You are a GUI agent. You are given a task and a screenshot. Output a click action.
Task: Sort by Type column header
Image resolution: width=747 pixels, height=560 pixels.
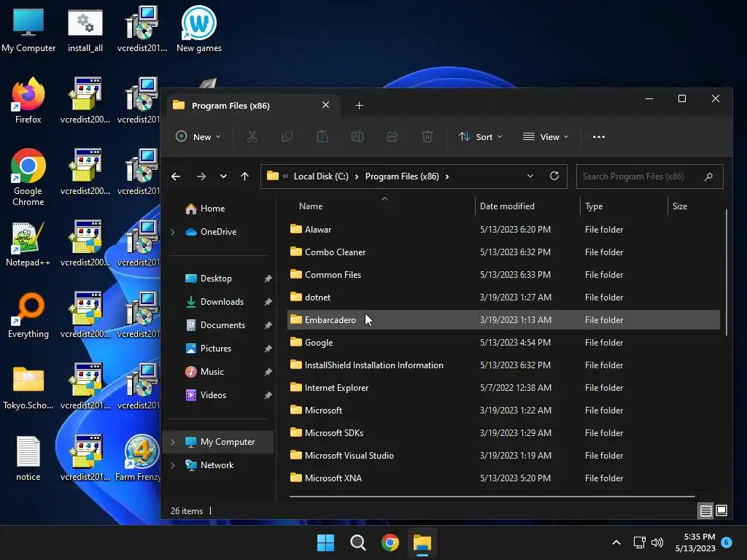click(594, 206)
